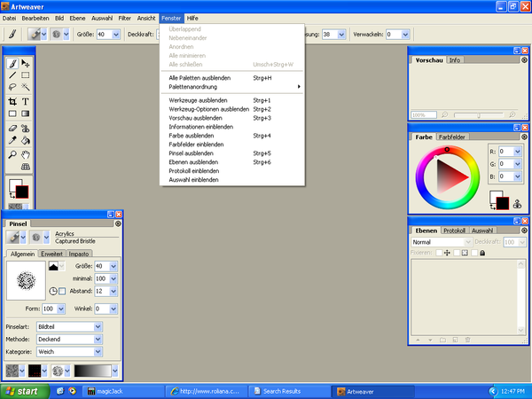Toggle the checkbox beside the Abstand clock icon
This screenshot has height=399, width=532.
tap(62, 291)
